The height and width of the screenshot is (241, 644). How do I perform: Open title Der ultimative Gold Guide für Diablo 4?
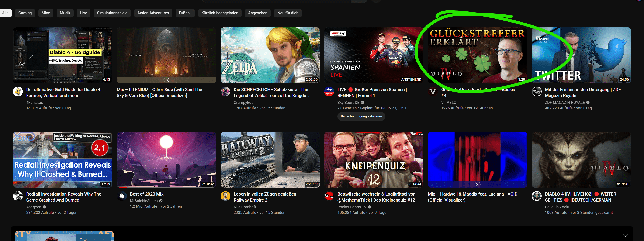tap(64, 93)
